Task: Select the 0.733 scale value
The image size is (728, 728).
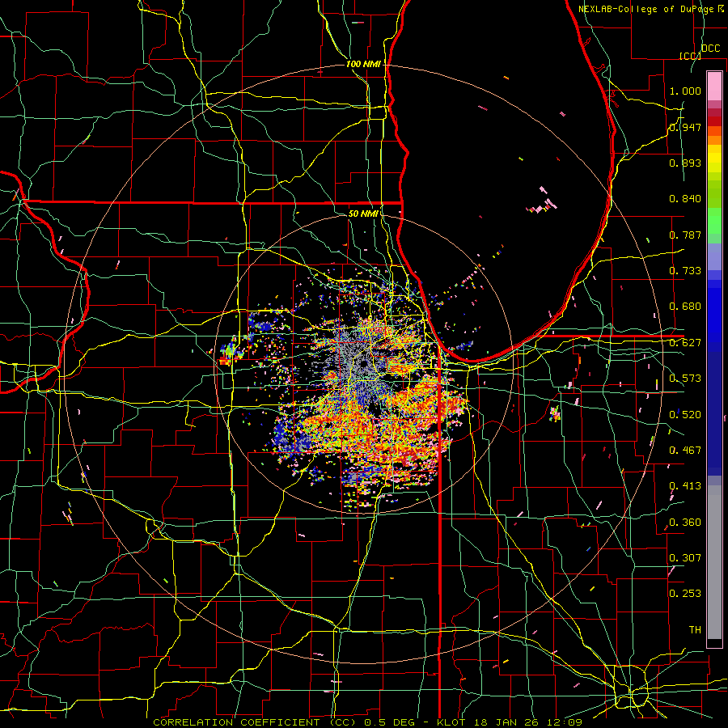Action: (x=685, y=271)
